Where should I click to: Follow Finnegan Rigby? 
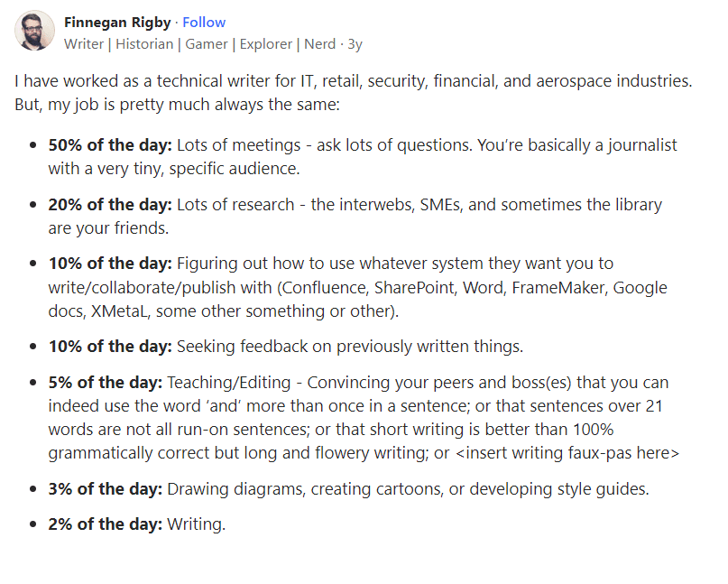pyautogui.click(x=204, y=23)
